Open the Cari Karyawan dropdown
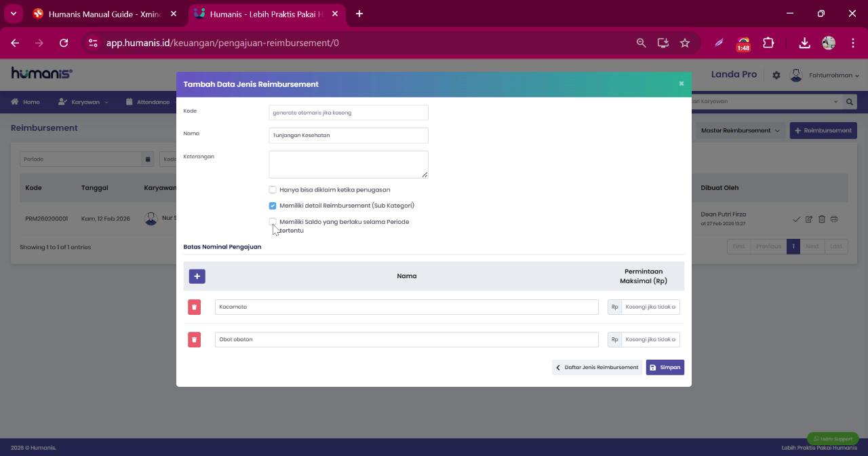The height and width of the screenshot is (456, 868). pos(764,102)
